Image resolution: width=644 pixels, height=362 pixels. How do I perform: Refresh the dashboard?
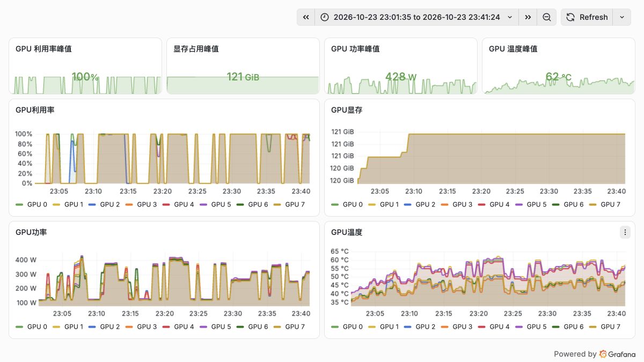tap(587, 17)
